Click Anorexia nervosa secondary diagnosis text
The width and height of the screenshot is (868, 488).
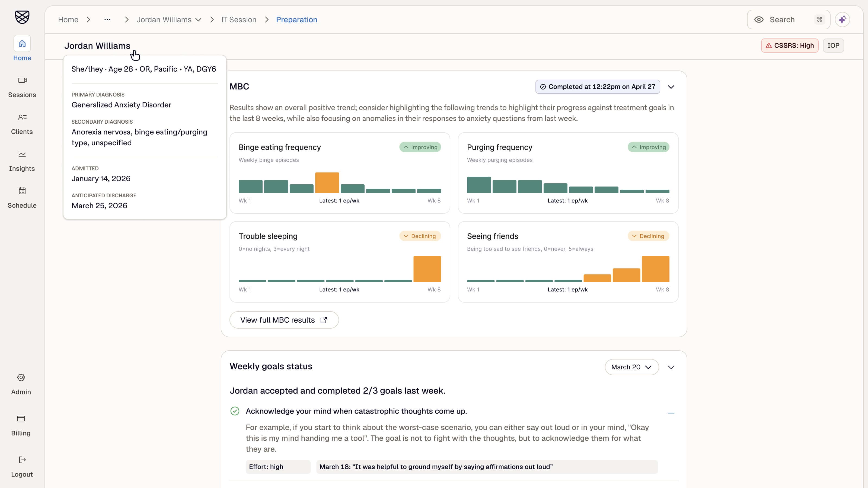point(139,137)
